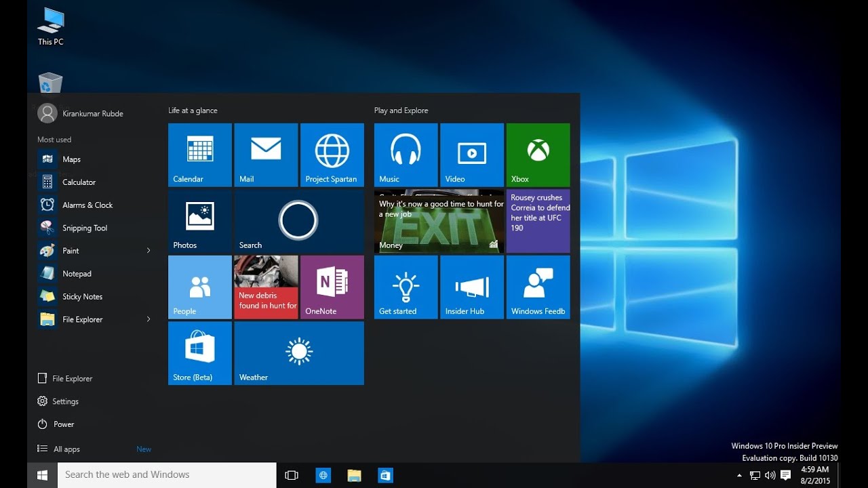Open the Weather tile
Viewport: 868px width, 488px height.
point(299,353)
